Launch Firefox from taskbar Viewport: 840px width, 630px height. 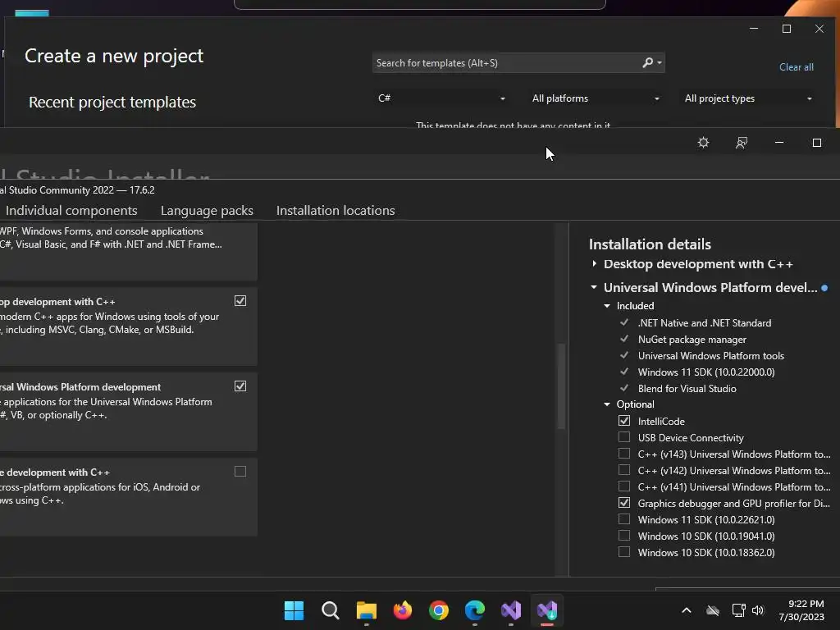tap(403, 610)
